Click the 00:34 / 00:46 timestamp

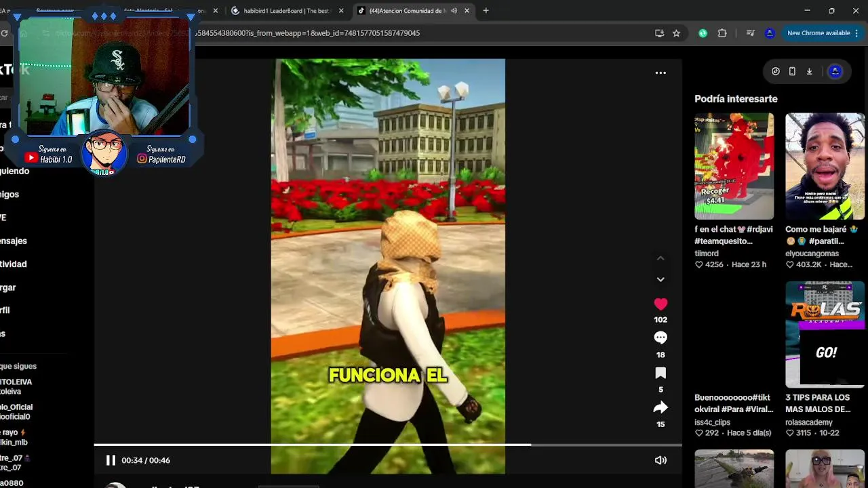tap(146, 460)
